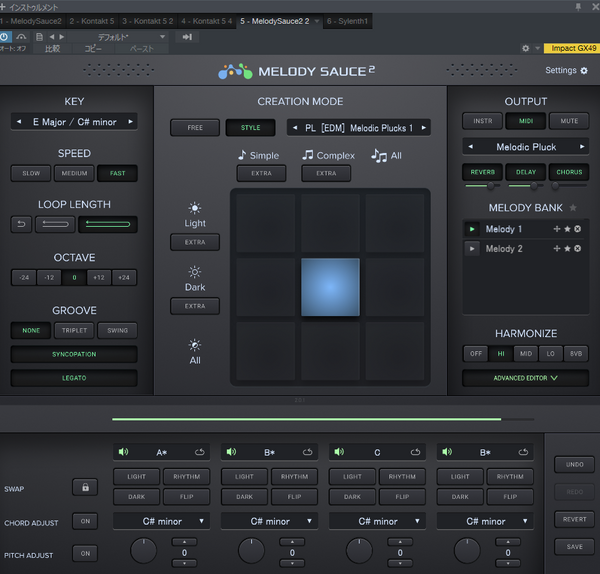Click the next key arrow beside C# minor

click(130, 122)
